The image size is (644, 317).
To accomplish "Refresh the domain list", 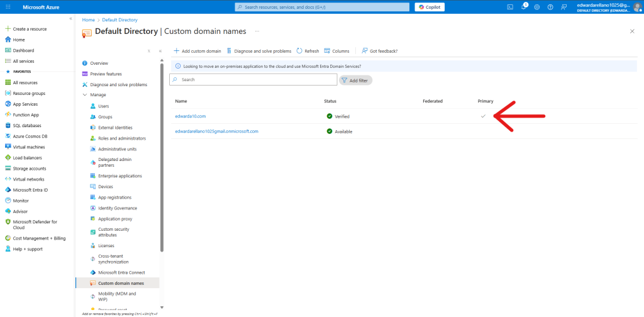I will click(308, 51).
